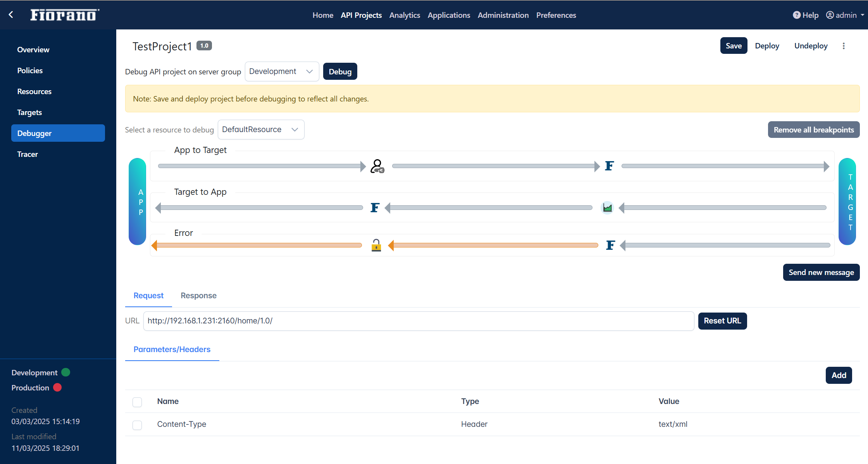
Task: Open Preferences in top navigation
Action: pyautogui.click(x=556, y=15)
